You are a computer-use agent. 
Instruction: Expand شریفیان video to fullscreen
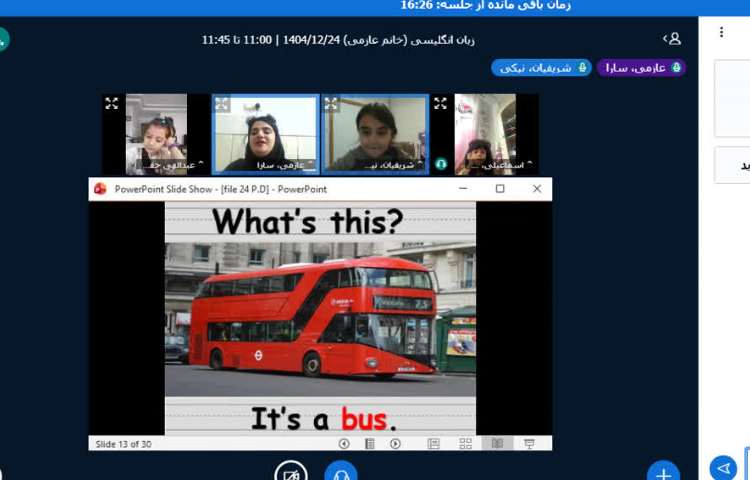331,104
